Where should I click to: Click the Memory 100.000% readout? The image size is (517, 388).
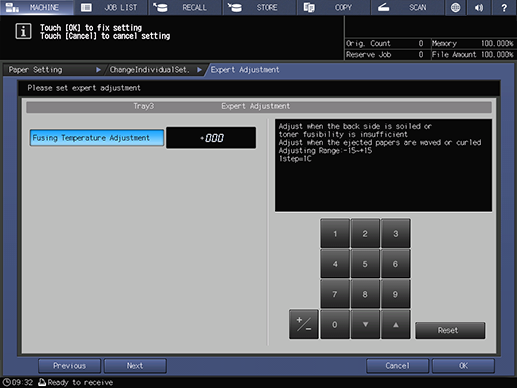tap(473, 43)
